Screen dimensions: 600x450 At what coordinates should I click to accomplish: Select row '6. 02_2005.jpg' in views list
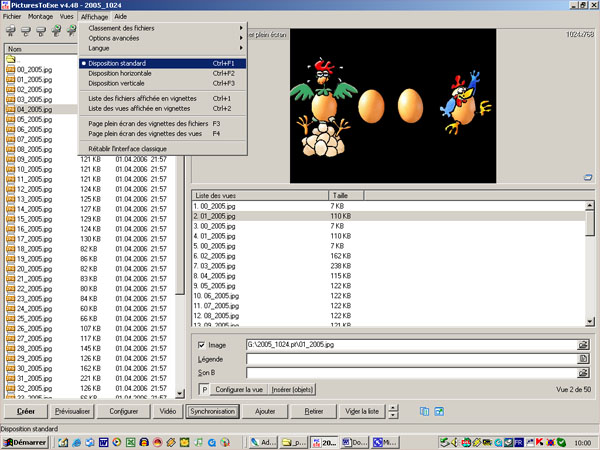point(388,256)
